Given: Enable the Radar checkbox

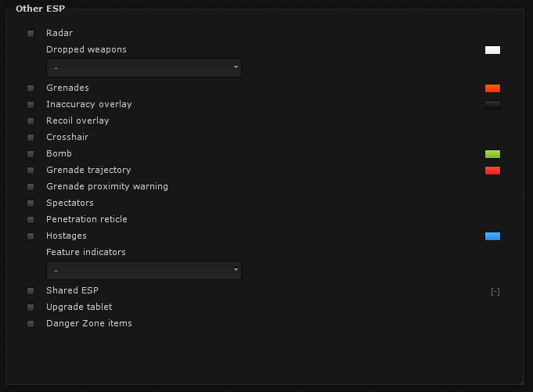Looking at the screenshot, I should click(x=31, y=34).
